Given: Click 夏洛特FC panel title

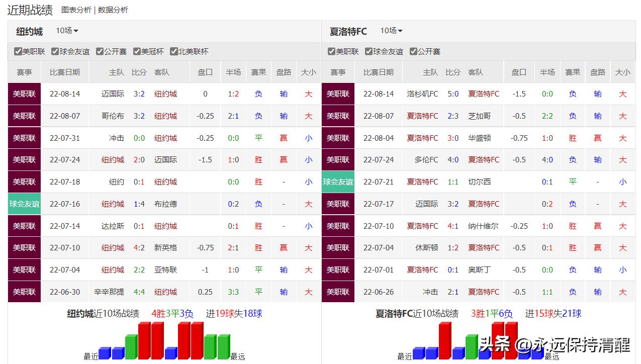Looking at the screenshot, I should 348,31.
